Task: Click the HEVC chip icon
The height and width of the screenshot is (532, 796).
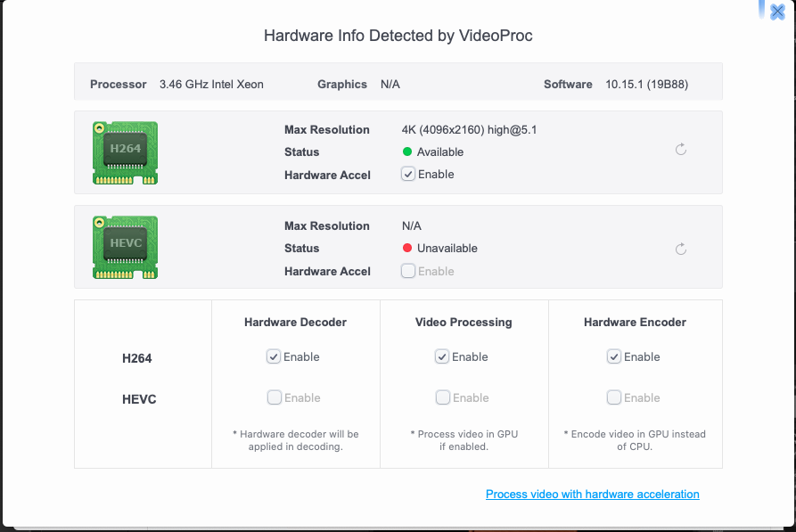Action: pyautogui.click(x=125, y=247)
